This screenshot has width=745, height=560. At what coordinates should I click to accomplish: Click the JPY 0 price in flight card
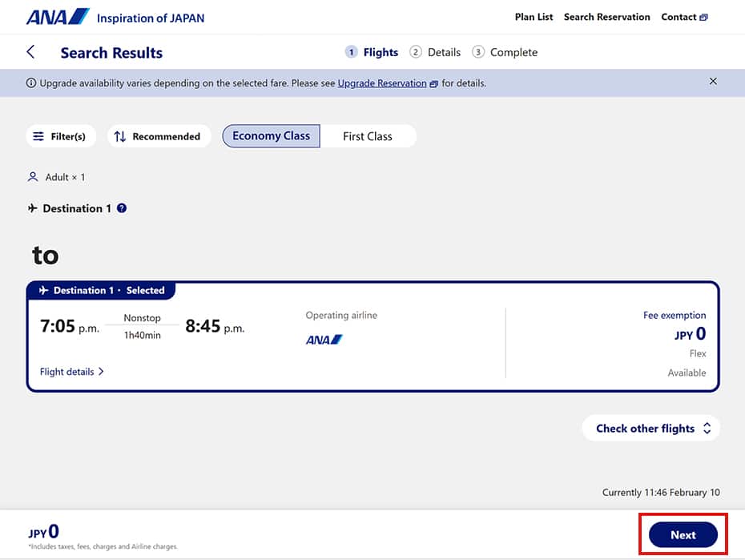[690, 334]
